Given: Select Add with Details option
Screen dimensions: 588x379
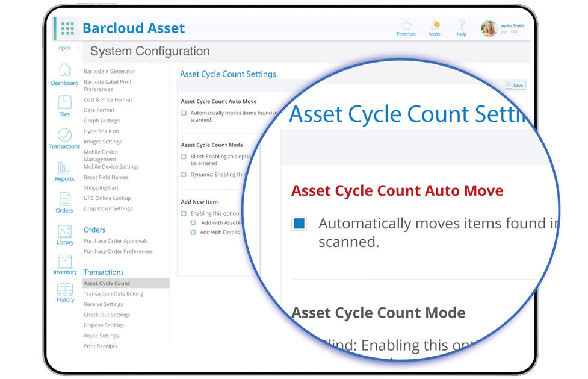Looking at the screenshot, I should pyautogui.click(x=193, y=233).
